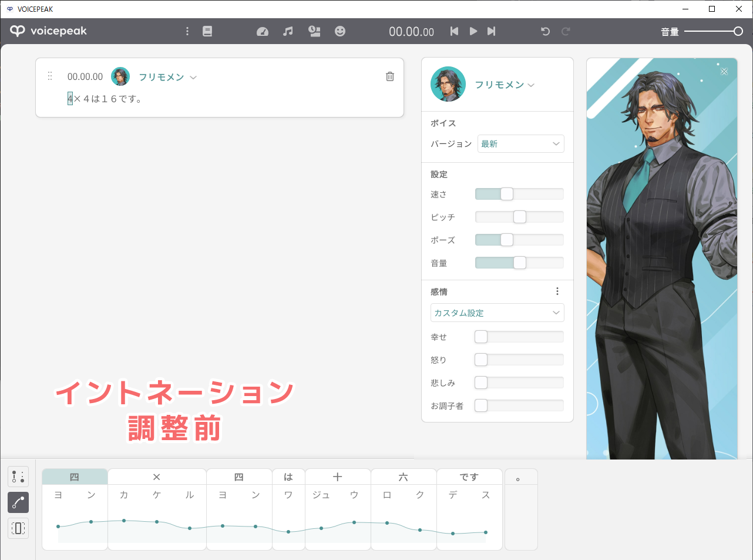Viewport: 753px width, 560px height.
Task: Click the voicepeak logo
Action: pyautogui.click(x=48, y=31)
